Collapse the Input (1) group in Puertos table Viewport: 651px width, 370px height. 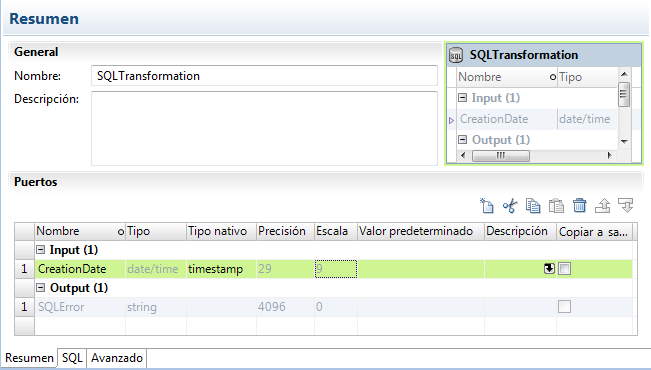click(x=41, y=250)
